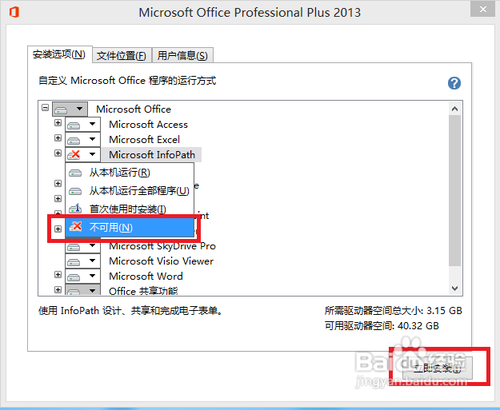
Task: Select Microsoft Access in the tree
Action: 148,125
